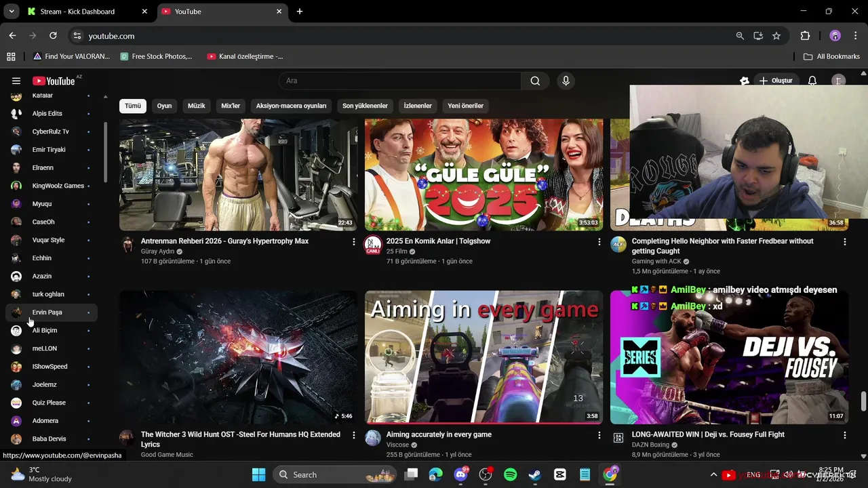The width and height of the screenshot is (868, 488).
Task: Open IShowSpeed subscription channel
Action: tap(52, 367)
